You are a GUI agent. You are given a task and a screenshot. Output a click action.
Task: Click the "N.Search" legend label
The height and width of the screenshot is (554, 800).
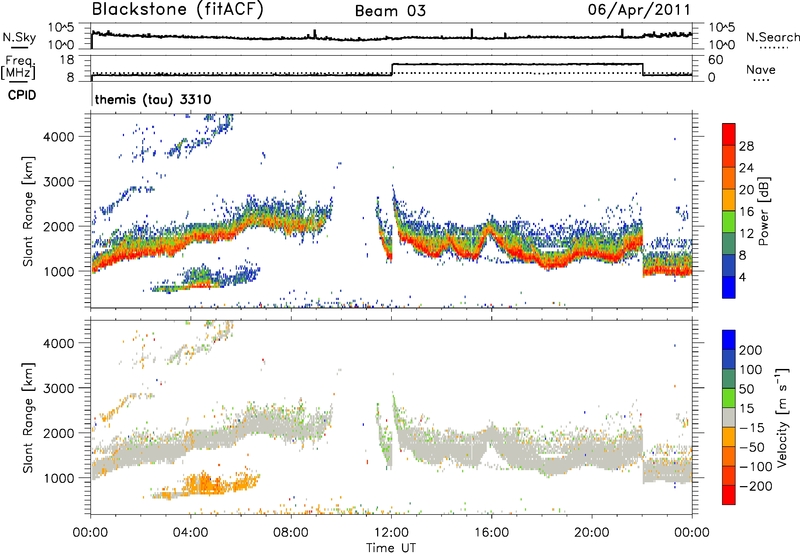[x=772, y=37]
